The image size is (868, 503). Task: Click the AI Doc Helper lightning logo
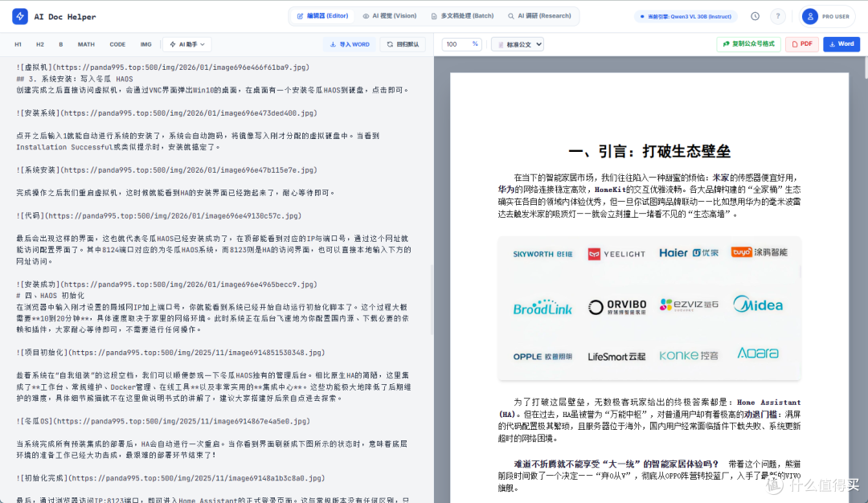[x=20, y=16]
